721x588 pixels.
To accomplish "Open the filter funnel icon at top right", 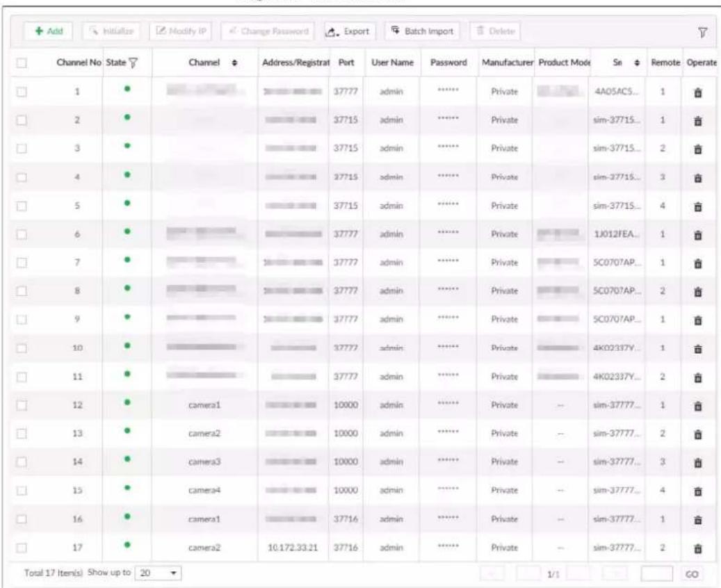I will coord(703,32).
